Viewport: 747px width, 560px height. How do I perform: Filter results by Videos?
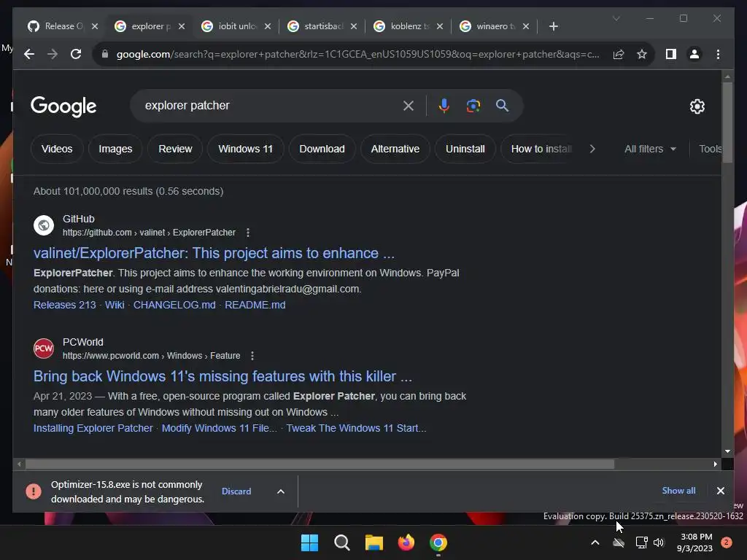[57, 149]
